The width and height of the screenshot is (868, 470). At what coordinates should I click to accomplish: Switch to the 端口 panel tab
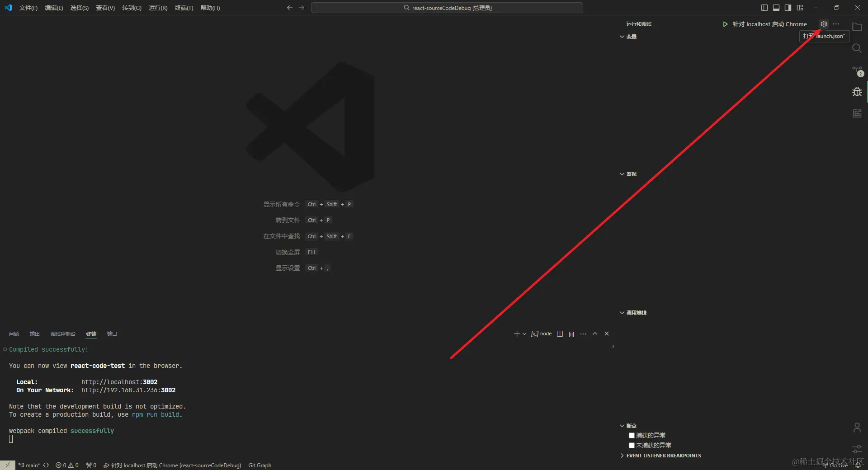[x=112, y=334]
